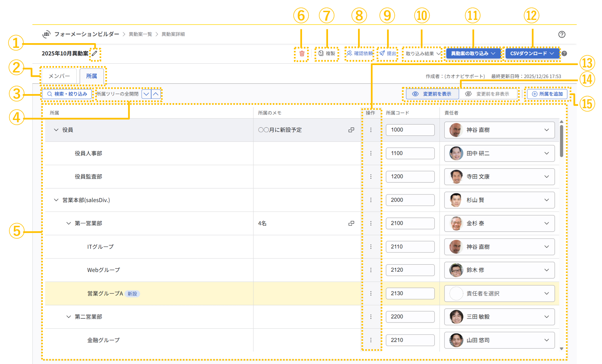Open three-dot actions menu for 役員人事部
The height and width of the screenshot is (364, 602).
[x=371, y=153]
